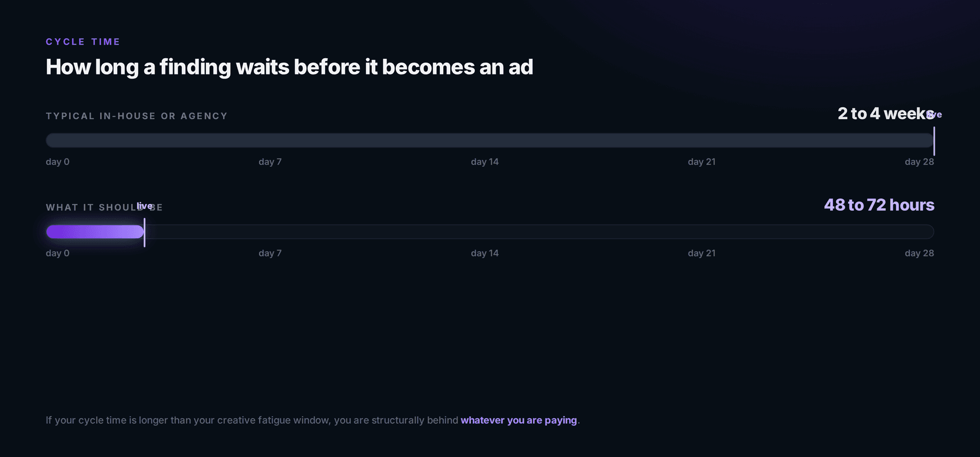The width and height of the screenshot is (980, 457).
Task: Click the purple filled progress bar
Action: (95, 232)
